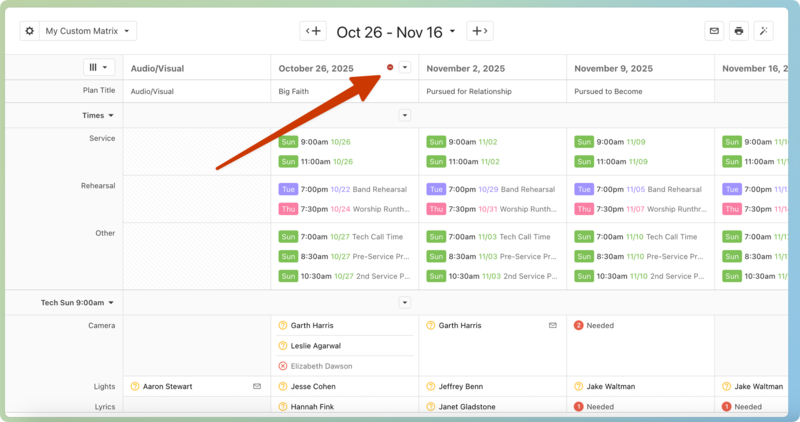Open October 26, 2025 column dropdown arrow

click(x=405, y=67)
